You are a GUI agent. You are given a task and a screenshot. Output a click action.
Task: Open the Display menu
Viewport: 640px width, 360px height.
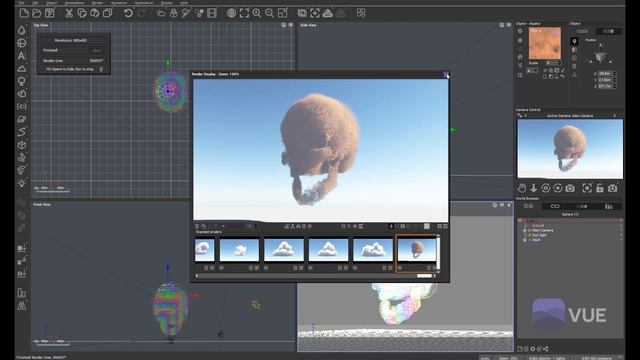(167, 2)
